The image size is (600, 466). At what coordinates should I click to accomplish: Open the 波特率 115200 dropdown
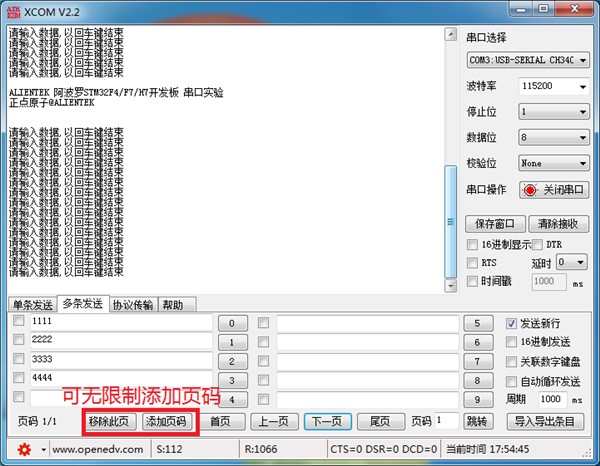click(554, 86)
